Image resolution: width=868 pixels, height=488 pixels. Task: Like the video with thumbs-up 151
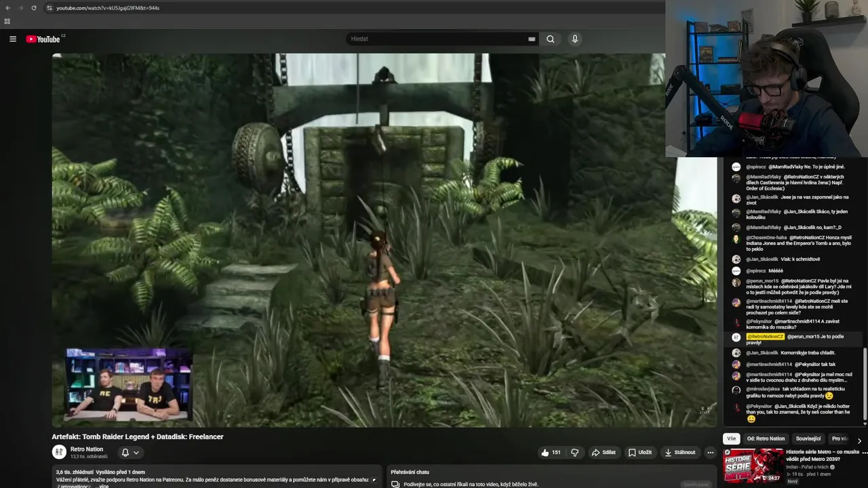(x=551, y=452)
